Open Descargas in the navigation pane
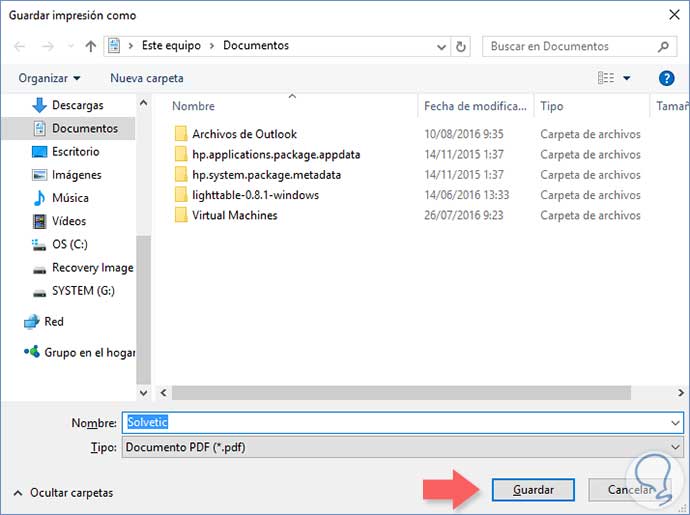Image resolution: width=690 pixels, height=515 pixels. point(77,105)
